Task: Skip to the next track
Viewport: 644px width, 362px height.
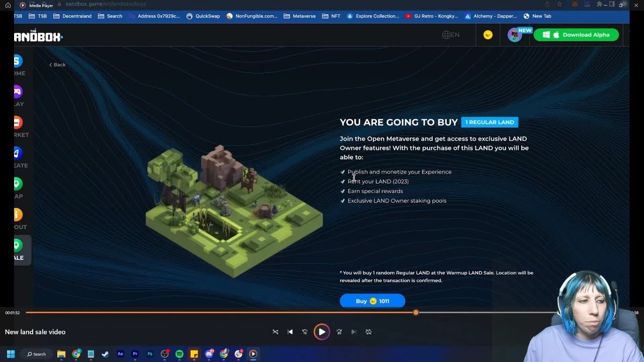Action: pyautogui.click(x=354, y=332)
